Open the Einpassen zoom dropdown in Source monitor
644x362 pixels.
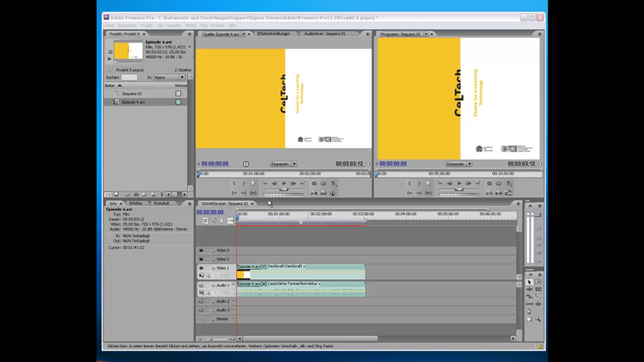284,164
